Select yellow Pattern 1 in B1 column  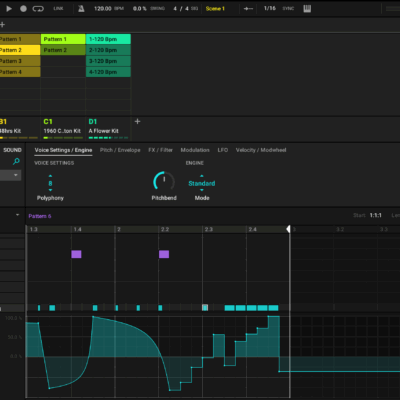point(20,39)
